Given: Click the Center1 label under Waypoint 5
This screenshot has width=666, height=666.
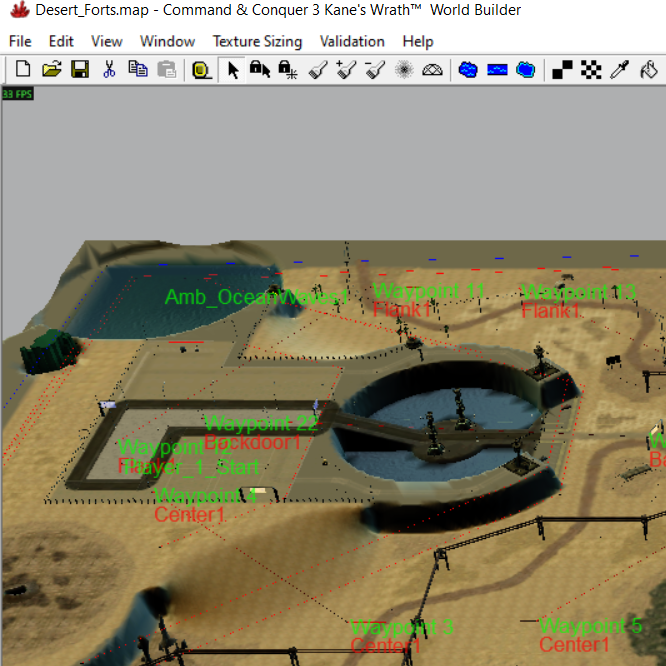Looking at the screenshot, I should click(574, 645).
